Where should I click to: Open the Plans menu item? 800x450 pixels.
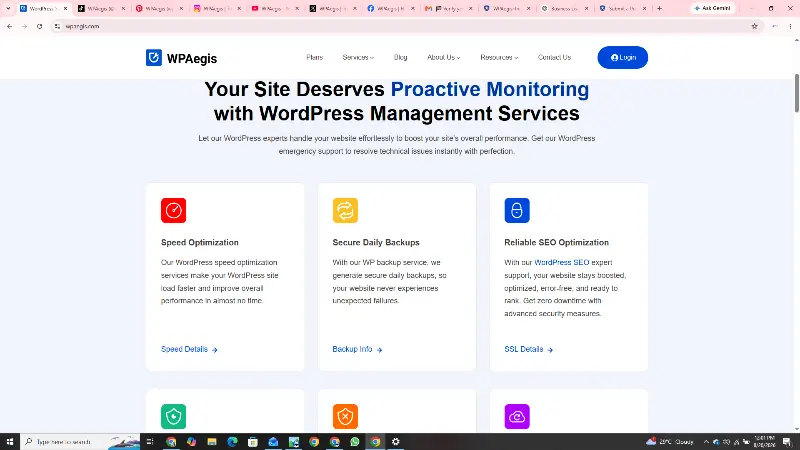tap(314, 58)
